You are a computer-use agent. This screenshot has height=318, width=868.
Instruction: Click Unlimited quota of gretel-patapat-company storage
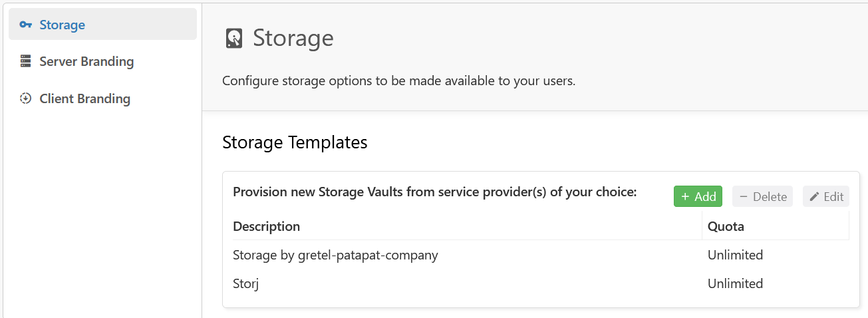735,255
